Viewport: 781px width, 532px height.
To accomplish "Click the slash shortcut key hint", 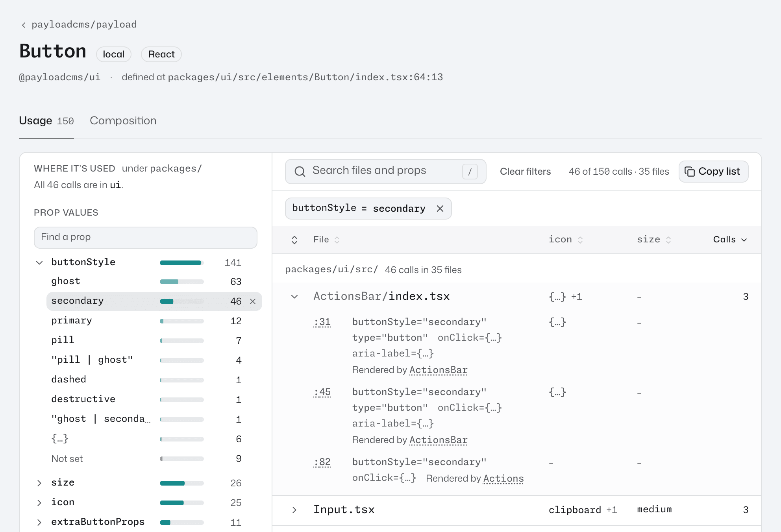I will (470, 172).
